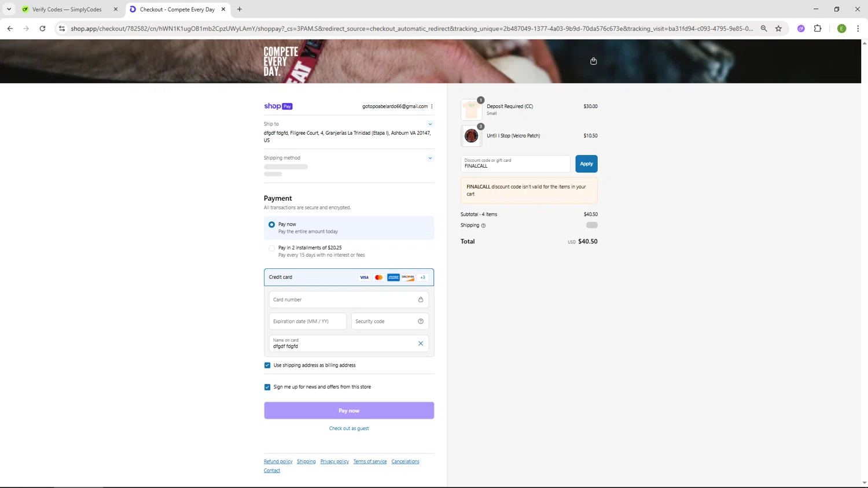Image resolution: width=868 pixels, height=488 pixels.
Task: Open the Terms of service link
Action: click(x=370, y=461)
